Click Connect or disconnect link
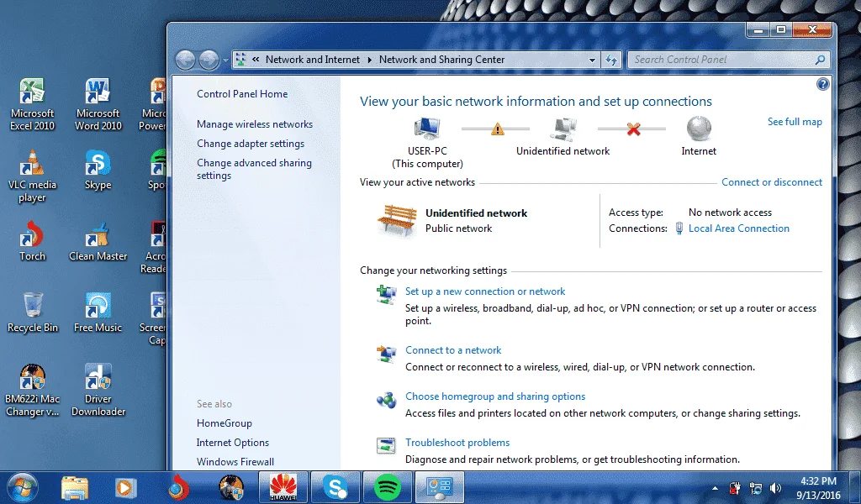The width and height of the screenshot is (861, 504). click(x=772, y=182)
